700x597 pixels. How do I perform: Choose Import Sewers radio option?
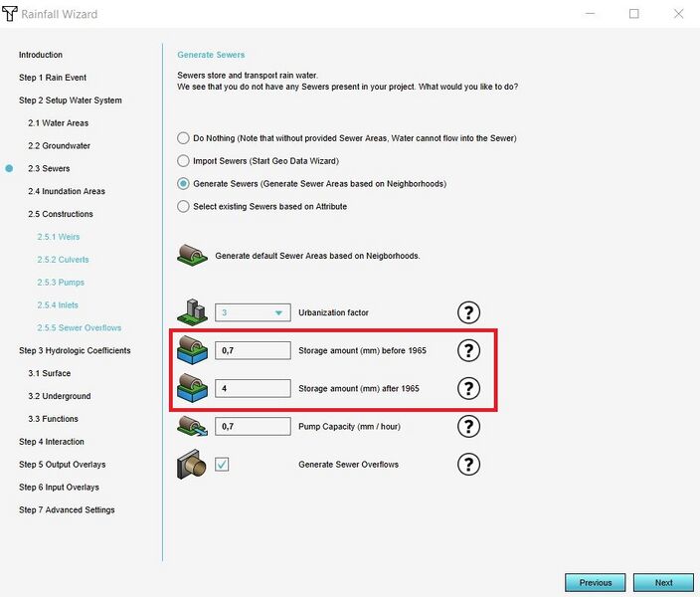tap(183, 161)
